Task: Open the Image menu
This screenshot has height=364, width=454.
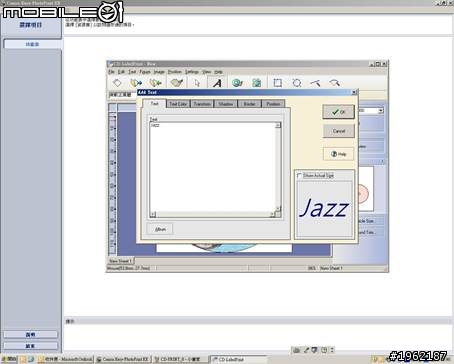Action: (x=159, y=72)
